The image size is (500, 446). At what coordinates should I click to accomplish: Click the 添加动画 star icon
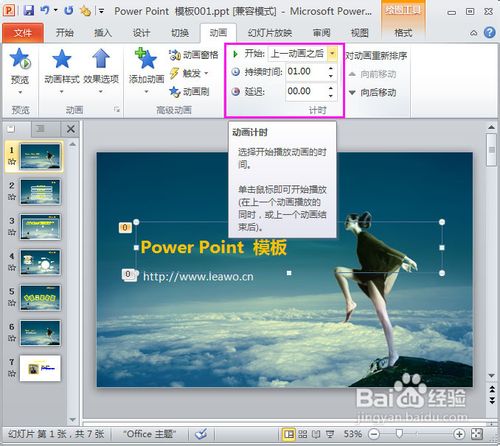[x=146, y=59]
